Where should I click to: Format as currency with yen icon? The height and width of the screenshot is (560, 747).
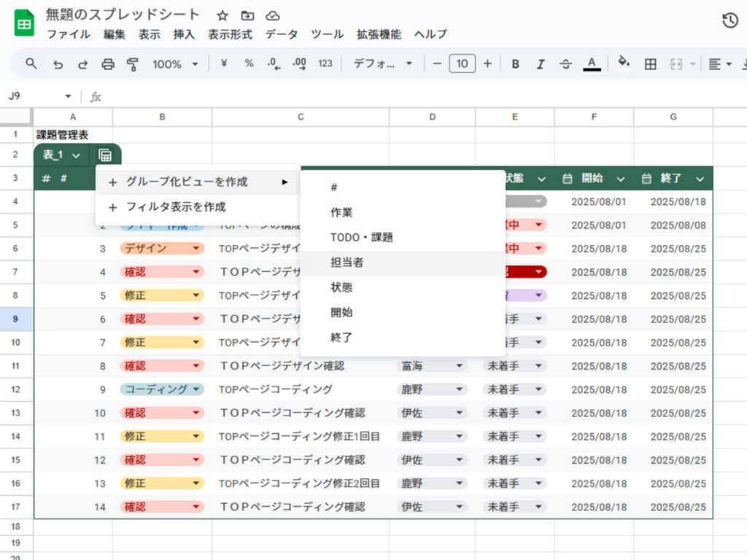click(224, 63)
